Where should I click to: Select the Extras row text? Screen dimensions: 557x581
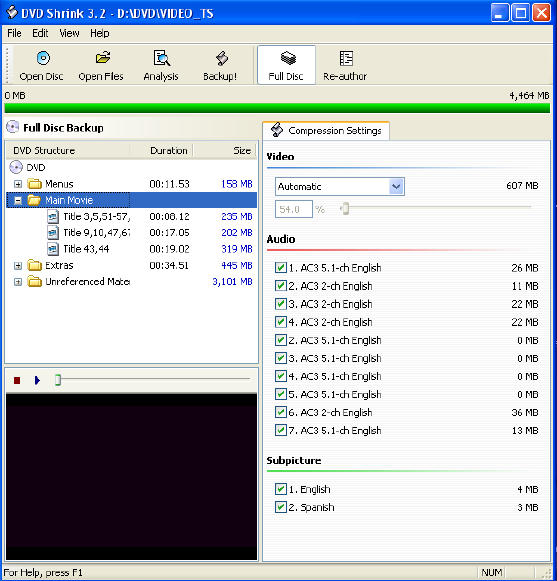pyautogui.click(x=59, y=265)
